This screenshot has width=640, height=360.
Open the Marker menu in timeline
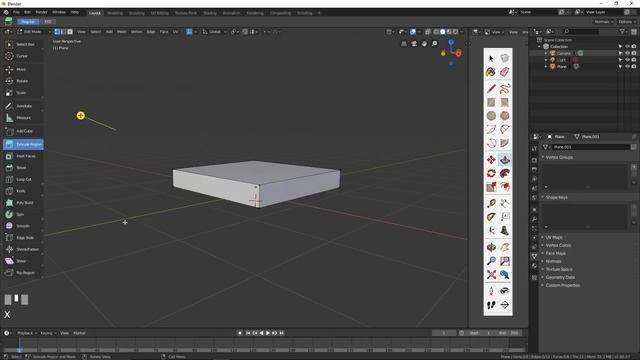coord(79,333)
